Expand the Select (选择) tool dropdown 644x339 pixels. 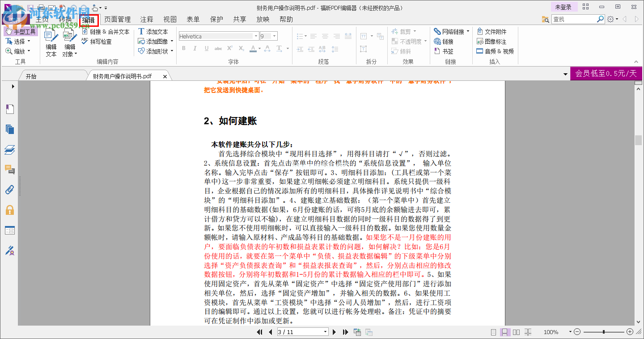(29, 42)
